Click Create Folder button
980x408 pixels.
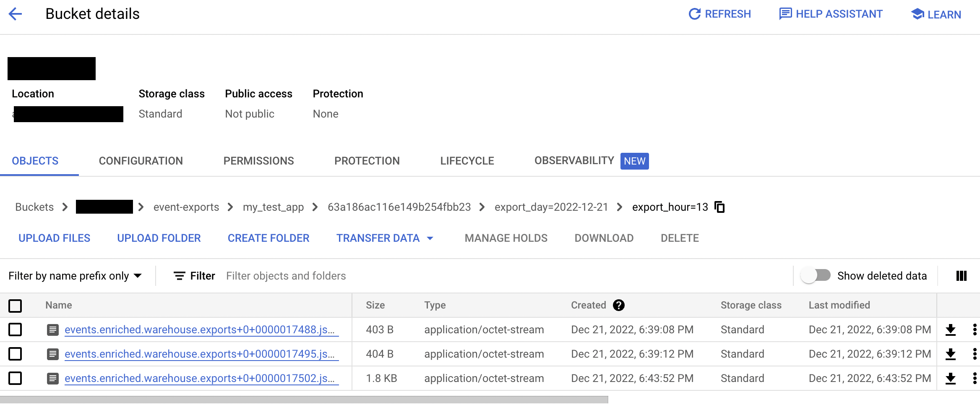tap(268, 238)
